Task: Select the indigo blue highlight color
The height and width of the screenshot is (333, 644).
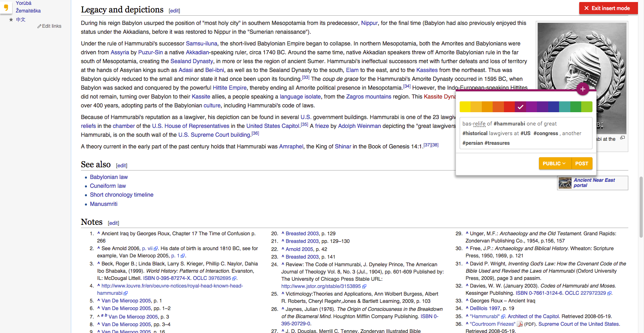Action: 554,107
